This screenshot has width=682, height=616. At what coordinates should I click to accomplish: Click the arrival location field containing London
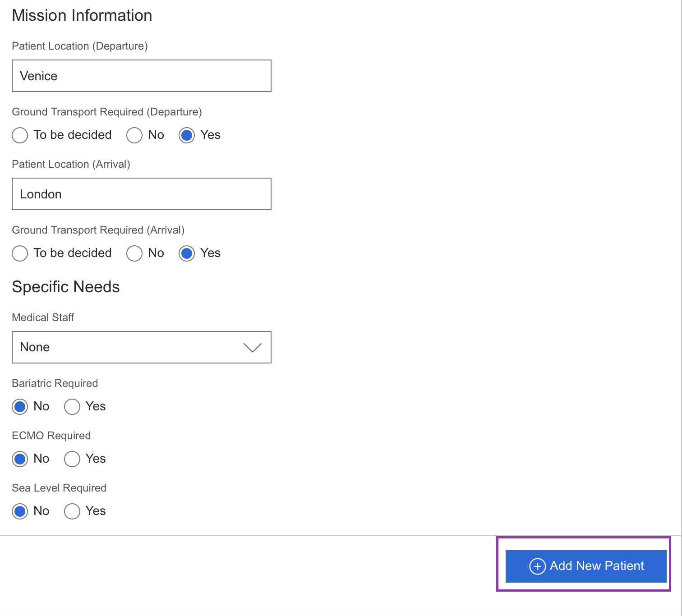pos(141,194)
